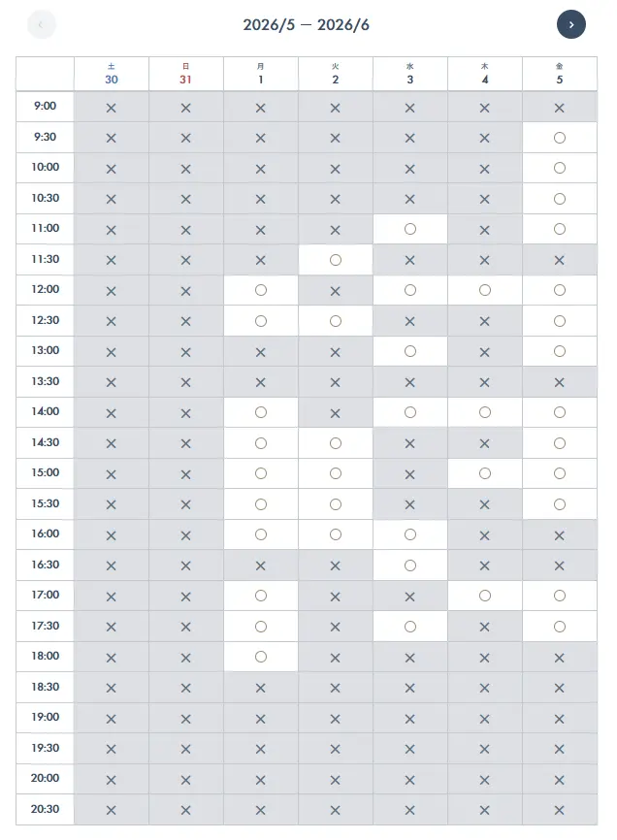Viewport: 617px width, 840px height.
Task: Select 15:00 available slot on Thursday 4
Action: point(485,473)
